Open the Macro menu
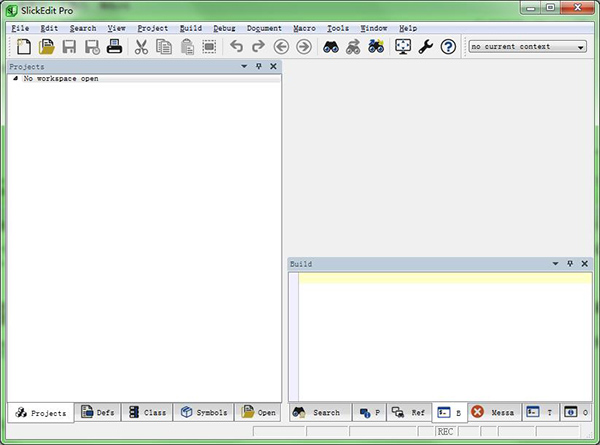 [x=304, y=28]
